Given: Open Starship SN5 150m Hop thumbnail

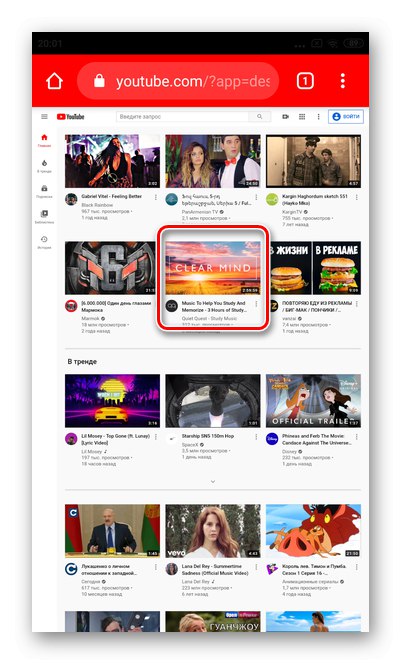Looking at the screenshot, I should coord(213,401).
